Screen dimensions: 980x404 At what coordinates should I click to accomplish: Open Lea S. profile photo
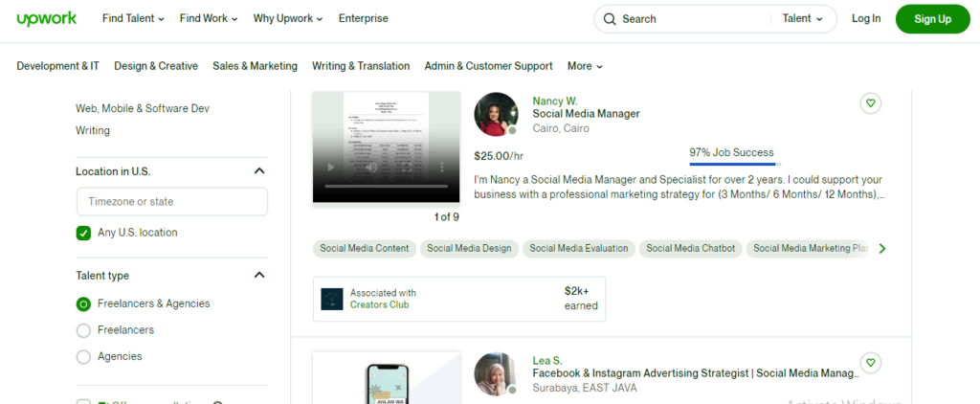496,374
